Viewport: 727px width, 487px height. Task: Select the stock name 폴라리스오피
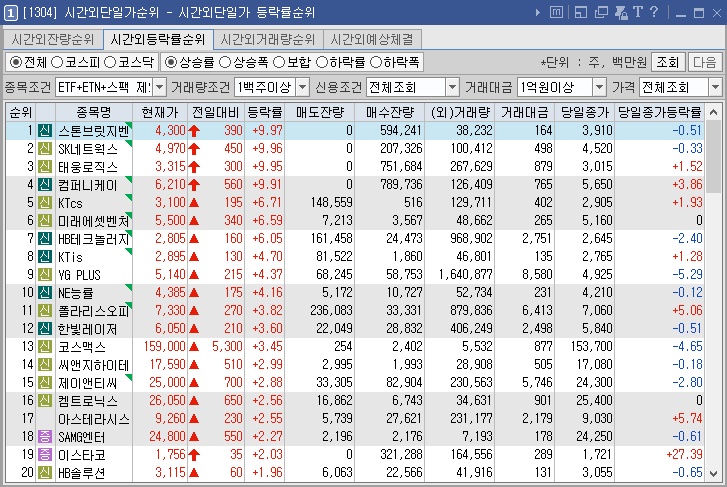(x=94, y=311)
